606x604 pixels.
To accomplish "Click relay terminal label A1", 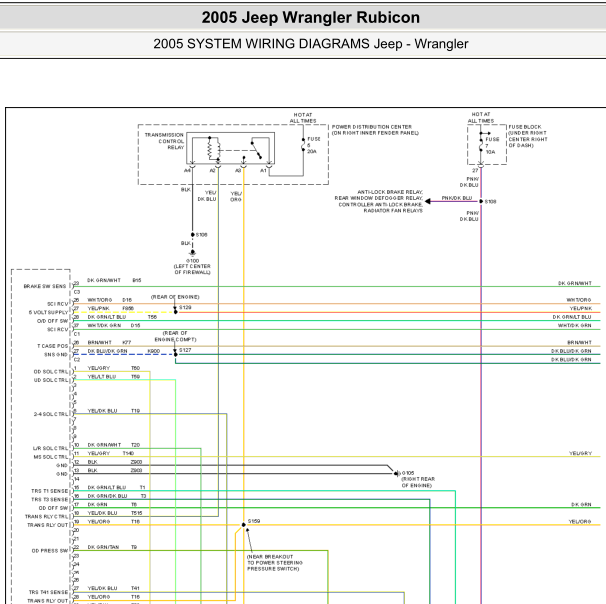I will 263,170.
